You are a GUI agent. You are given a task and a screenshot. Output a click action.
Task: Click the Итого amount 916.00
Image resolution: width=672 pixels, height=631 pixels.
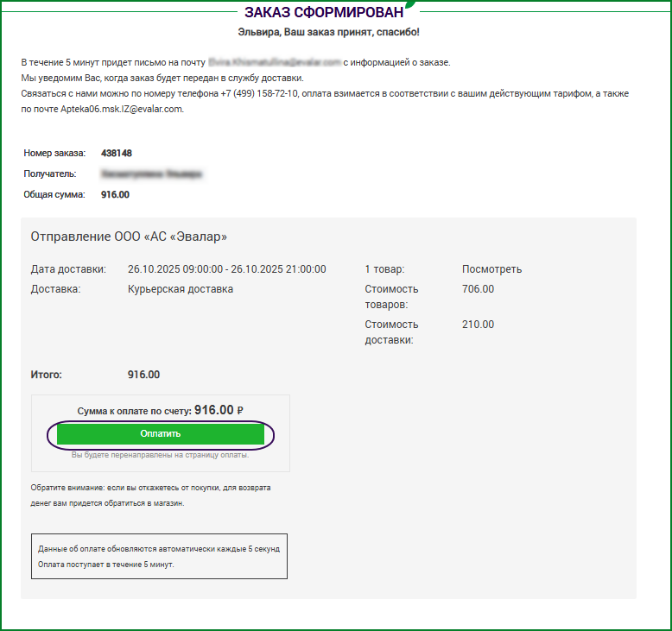click(143, 375)
